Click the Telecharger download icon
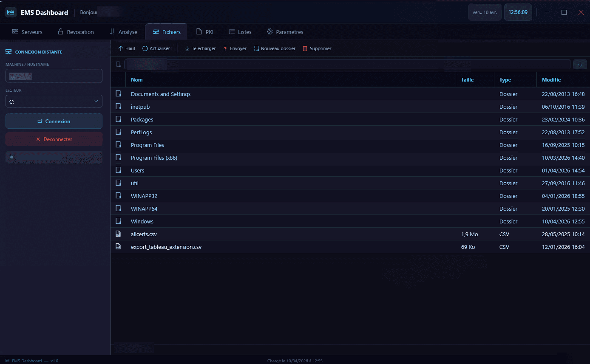The image size is (590, 364). 187,48
